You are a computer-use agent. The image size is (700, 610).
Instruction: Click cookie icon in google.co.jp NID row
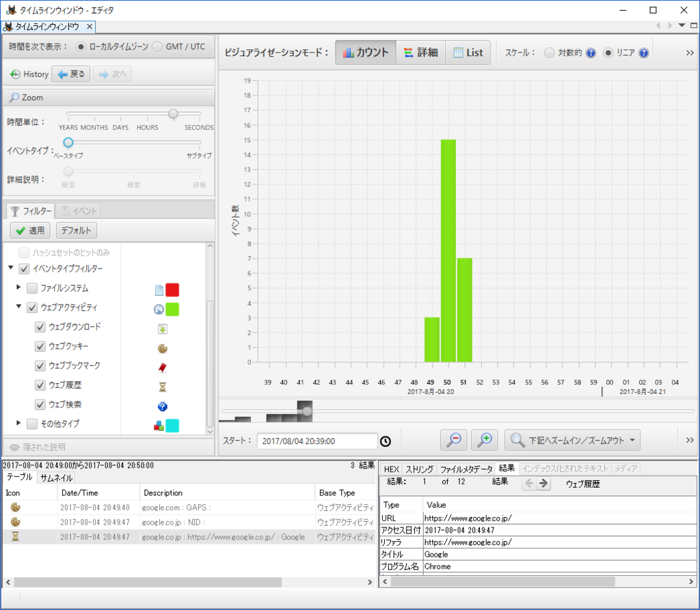(16, 522)
